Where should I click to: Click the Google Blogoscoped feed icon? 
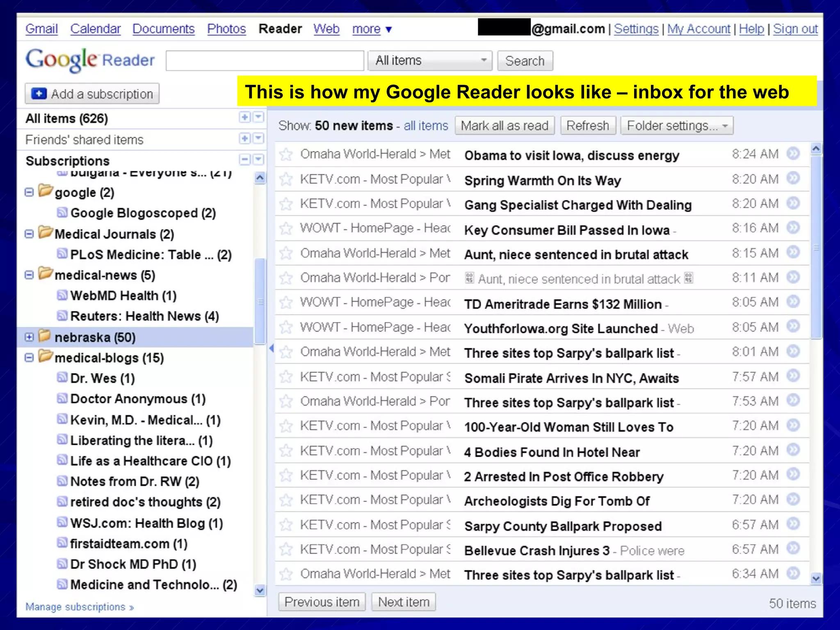(x=62, y=212)
